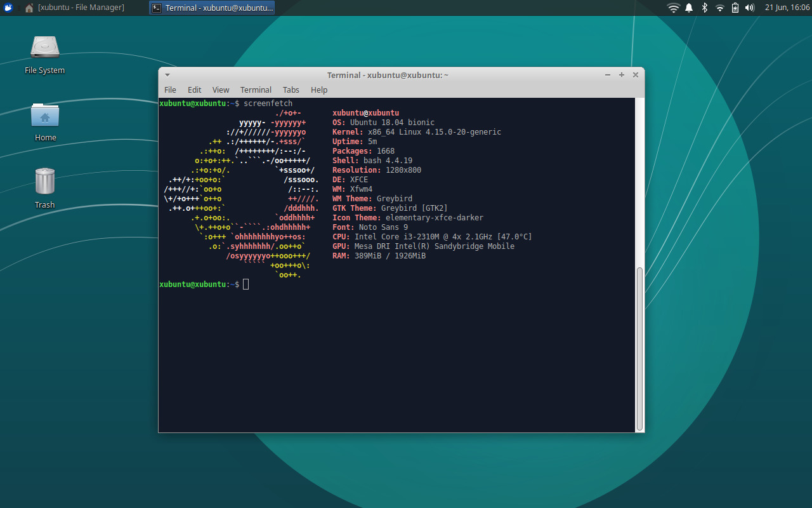Open the View menu in Terminal

(220, 90)
